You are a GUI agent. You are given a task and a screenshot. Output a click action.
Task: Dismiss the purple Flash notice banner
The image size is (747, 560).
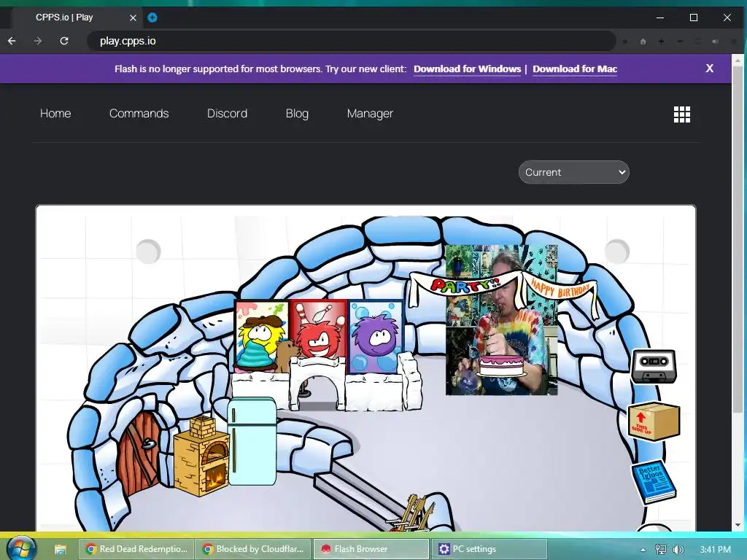click(x=709, y=69)
